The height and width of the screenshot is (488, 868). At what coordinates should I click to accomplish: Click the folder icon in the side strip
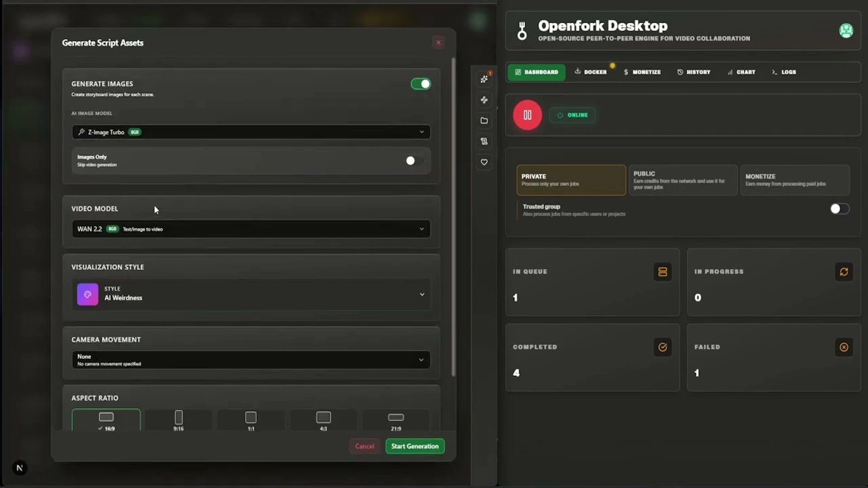[484, 120]
